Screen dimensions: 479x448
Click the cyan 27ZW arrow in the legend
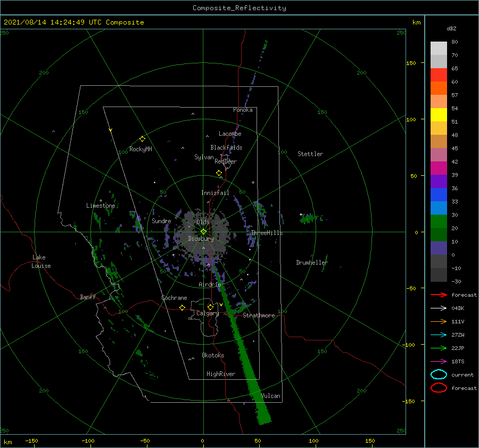439,335
